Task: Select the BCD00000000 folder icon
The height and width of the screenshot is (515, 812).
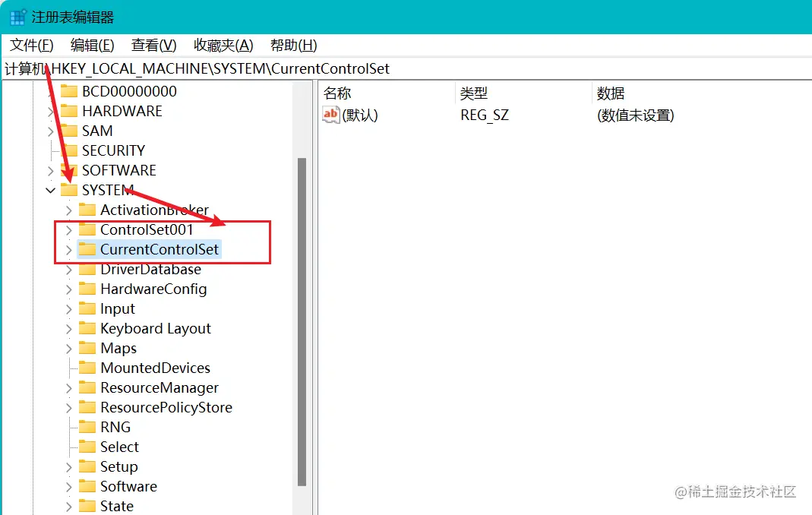Action: coord(69,91)
